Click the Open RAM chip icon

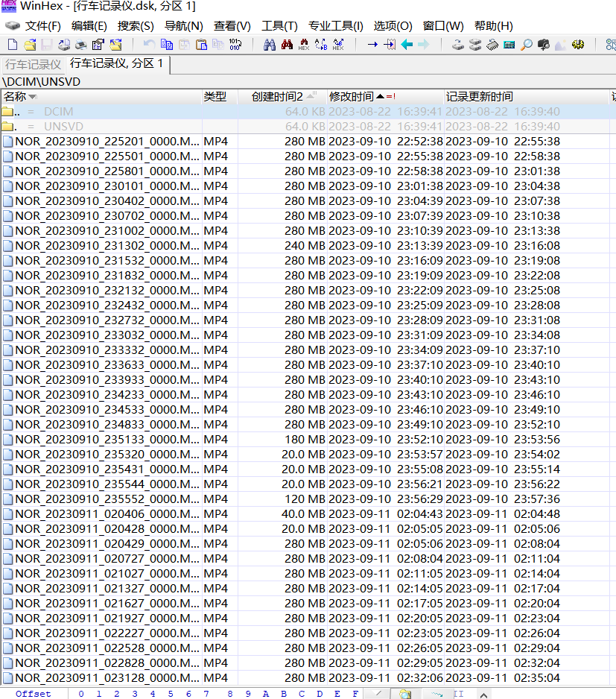tap(492, 45)
